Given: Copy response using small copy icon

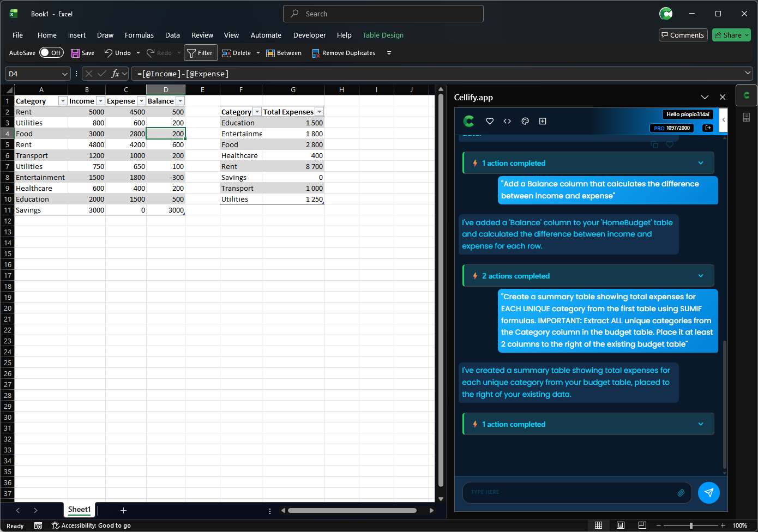Looking at the screenshot, I should coord(654,145).
